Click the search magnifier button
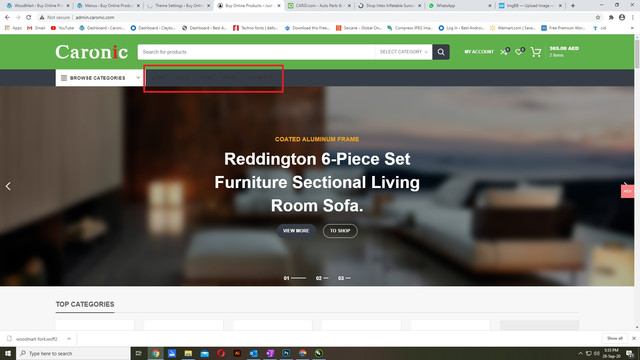The height and width of the screenshot is (360, 640). 441,52
